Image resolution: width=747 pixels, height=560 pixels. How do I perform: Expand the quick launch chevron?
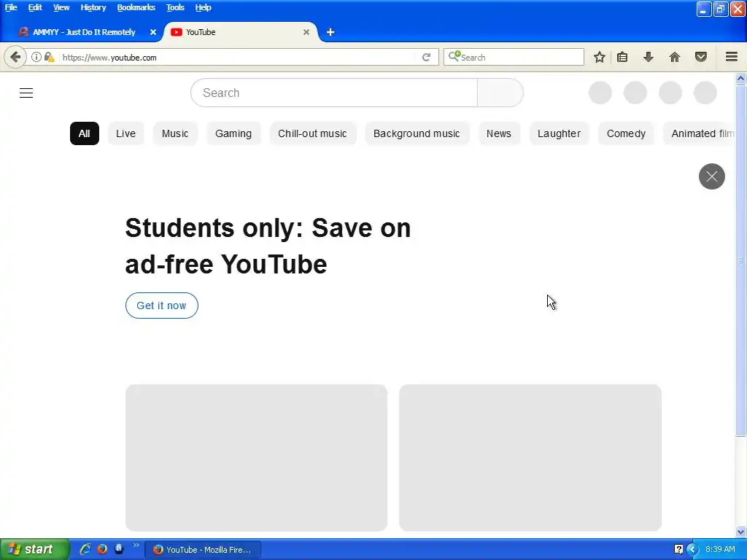[136, 545]
